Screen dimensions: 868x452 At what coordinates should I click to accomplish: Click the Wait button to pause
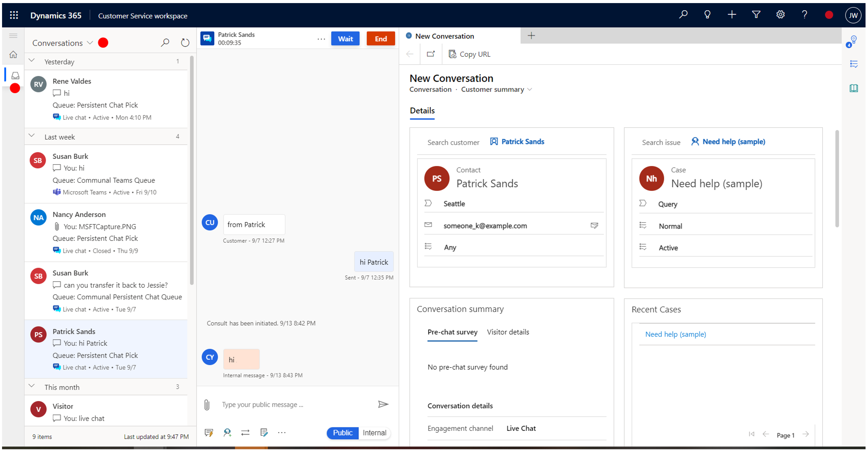(345, 38)
